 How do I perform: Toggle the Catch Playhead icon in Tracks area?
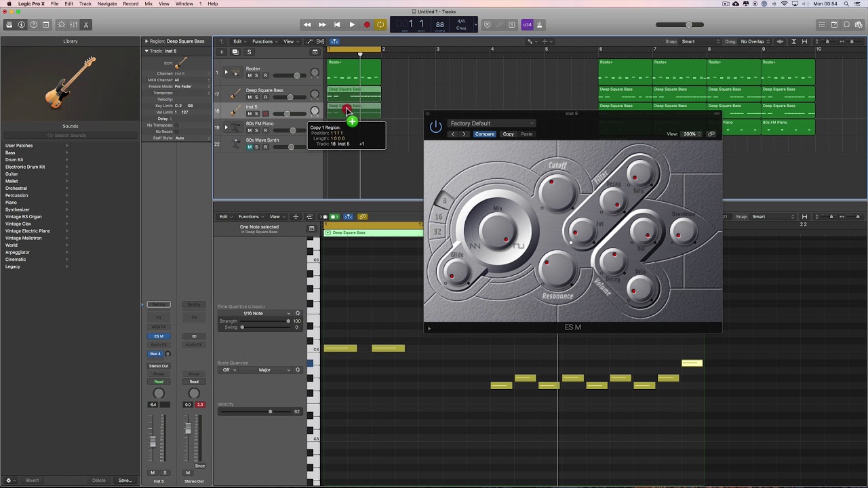334,41
